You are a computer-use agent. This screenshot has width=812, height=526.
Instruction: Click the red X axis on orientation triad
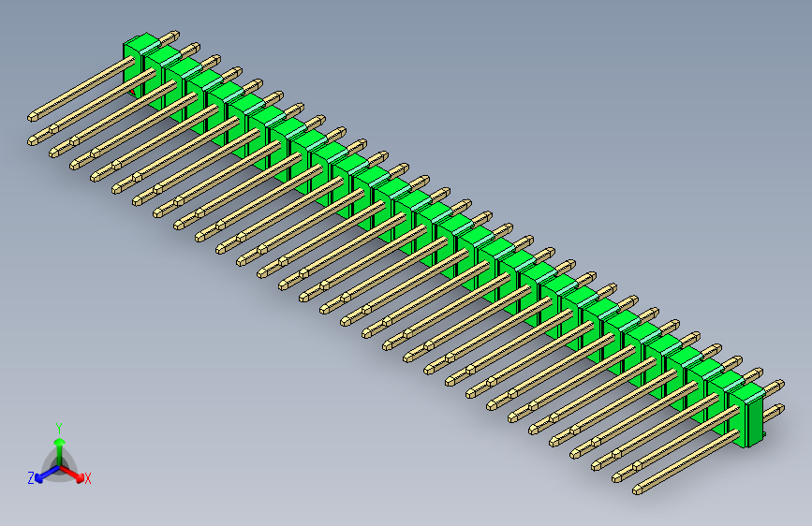[72, 474]
